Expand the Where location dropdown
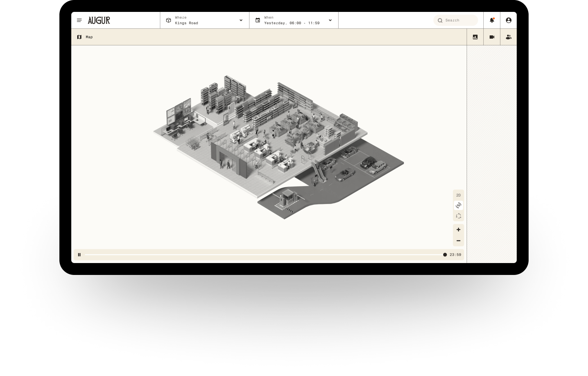Viewport: 588px width, 376px height. [x=241, y=20]
